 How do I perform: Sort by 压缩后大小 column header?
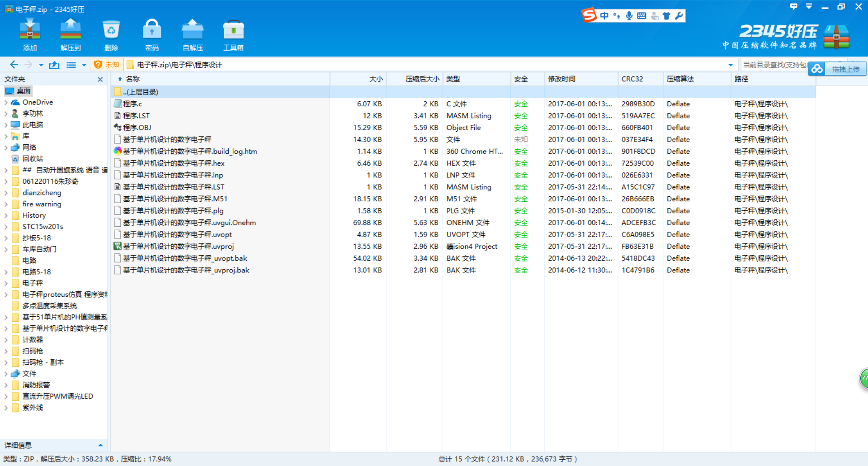415,79
